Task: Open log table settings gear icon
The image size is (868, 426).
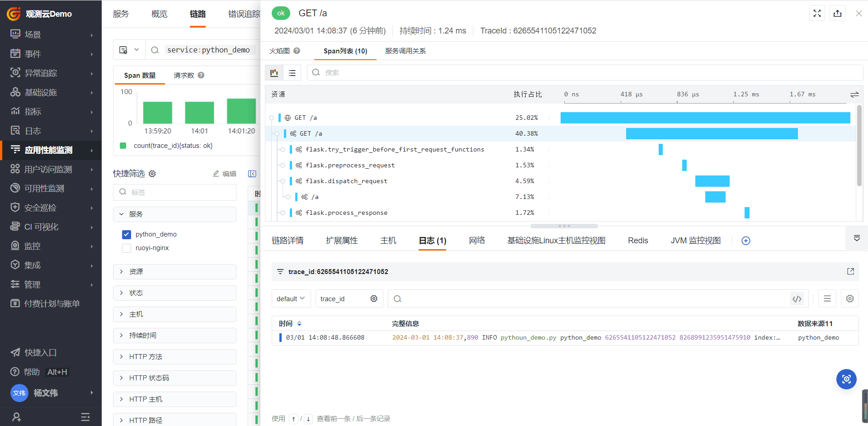Action: (849, 299)
